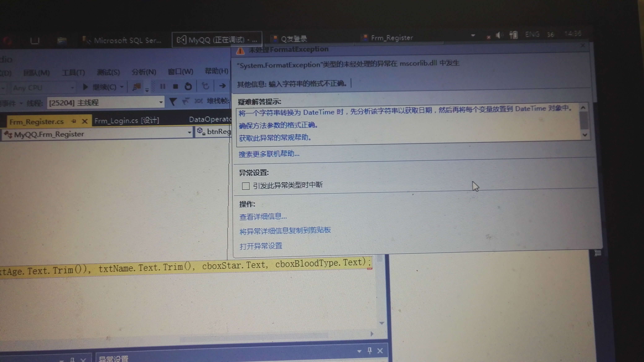
Task: Click 打开异常设置 link
Action: coord(261,246)
